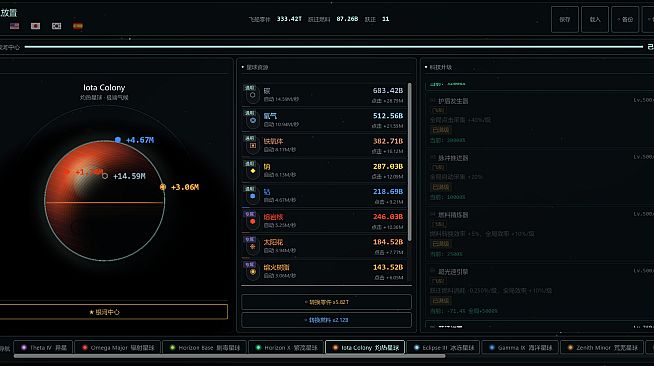Click the 246.03B lava core amount
This screenshot has width=654, height=366.
[388, 217]
